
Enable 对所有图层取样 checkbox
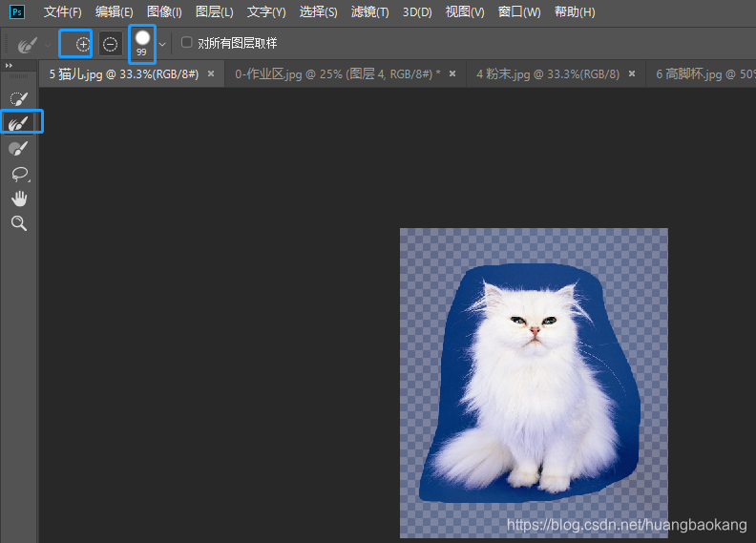(186, 42)
